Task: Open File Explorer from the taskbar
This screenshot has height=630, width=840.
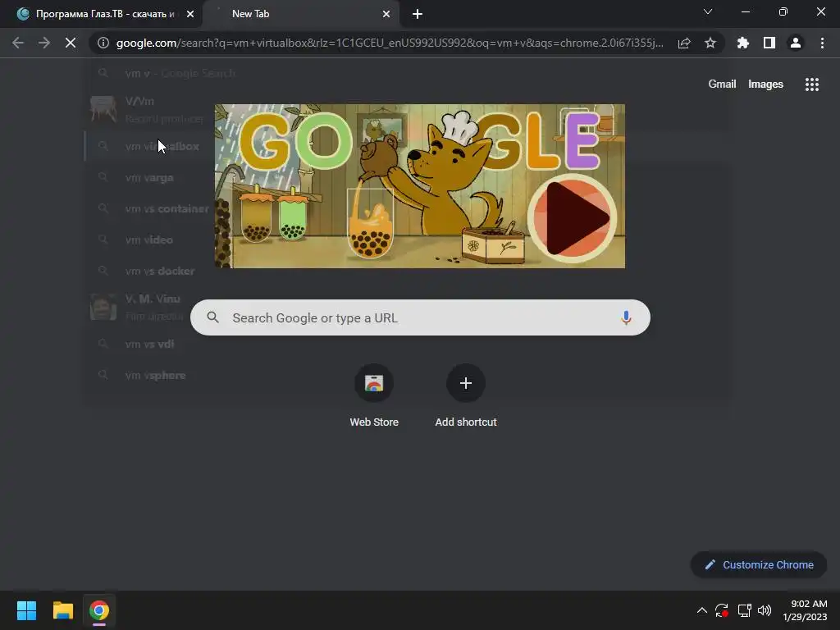Action: (x=62, y=610)
